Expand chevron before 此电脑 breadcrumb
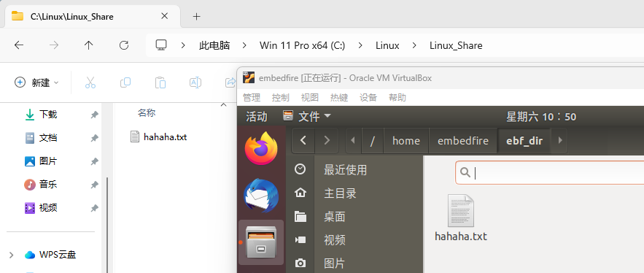Viewport: 644px width, 273px height. pyautogui.click(x=183, y=45)
